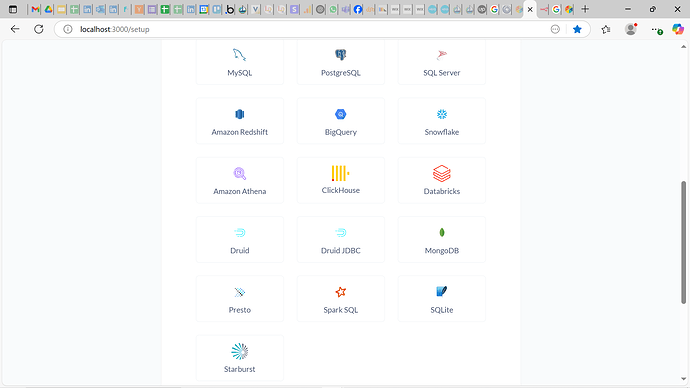
Task: Pick the SQLite feather icon
Action: [x=442, y=291]
